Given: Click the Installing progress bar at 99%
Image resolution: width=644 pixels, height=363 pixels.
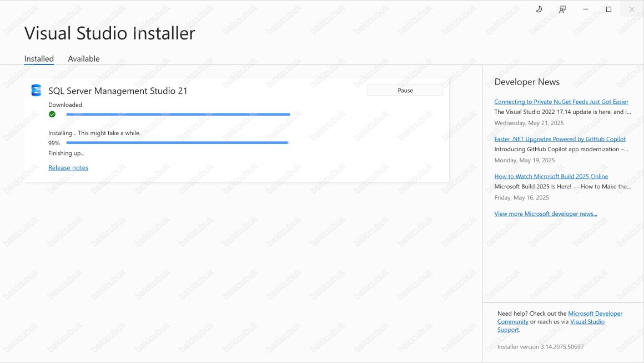Looking at the screenshot, I should [177, 142].
